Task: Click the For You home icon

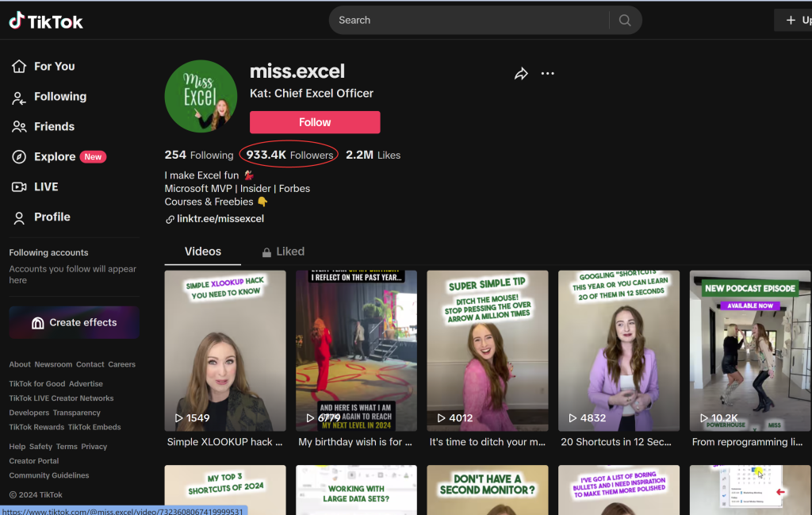Action: (x=19, y=67)
